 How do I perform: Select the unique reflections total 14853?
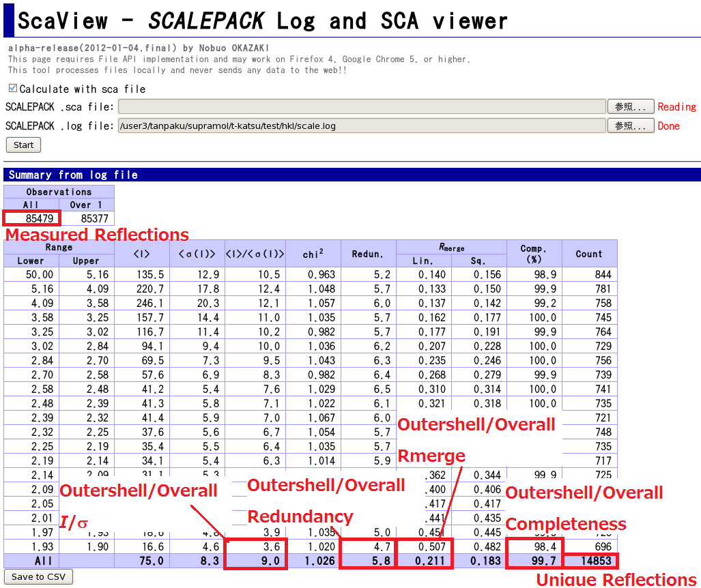[x=590, y=561]
